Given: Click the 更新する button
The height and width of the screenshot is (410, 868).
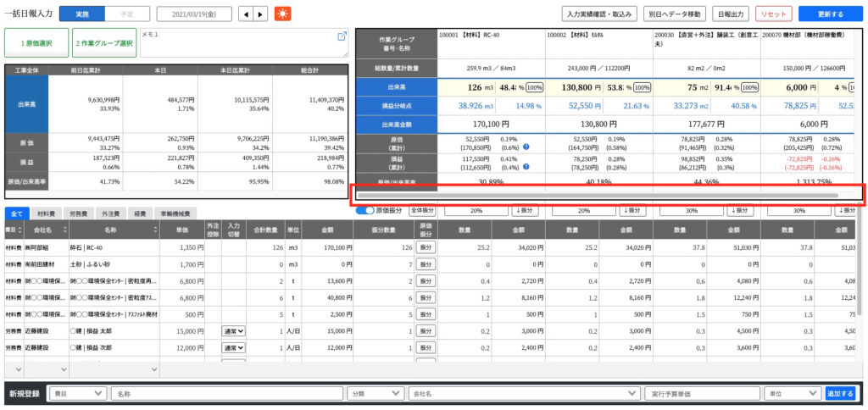Looking at the screenshot, I should pyautogui.click(x=830, y=14).
